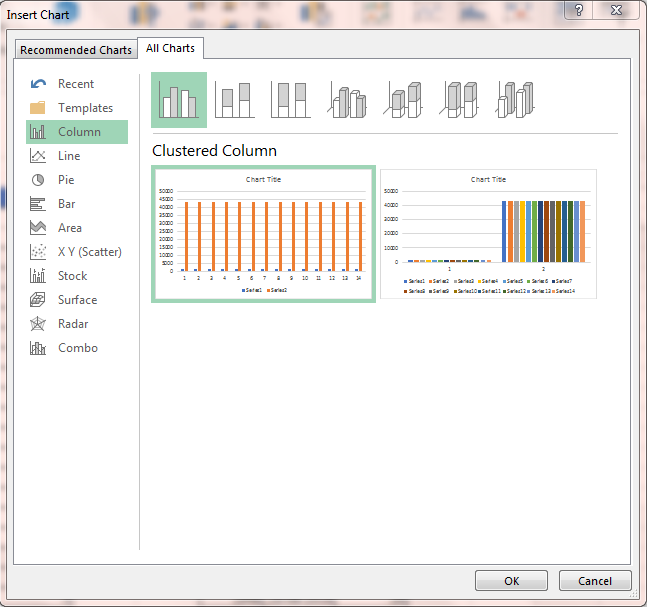
Task: Click the Recent category arrow icon
Action: pos(38,84)
